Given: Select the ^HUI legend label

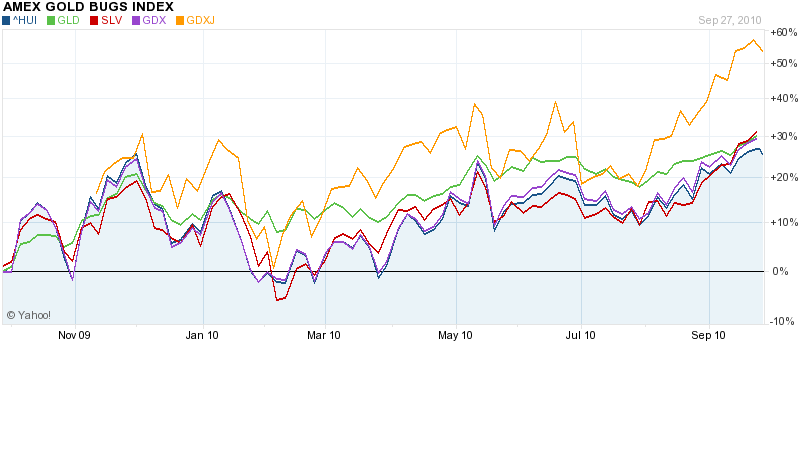Looking at the screenshot, I should 25,20.
